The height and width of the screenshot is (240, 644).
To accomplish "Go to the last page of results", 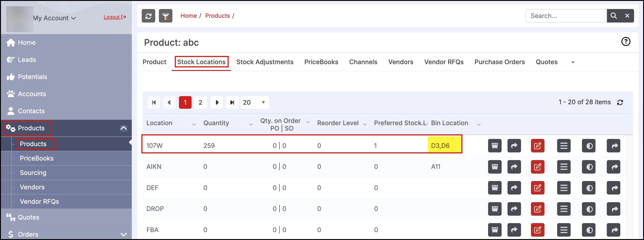I will (232, 102).
